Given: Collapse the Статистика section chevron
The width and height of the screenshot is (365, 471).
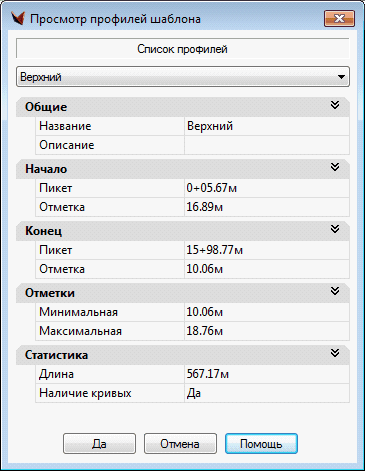Looking at the screenshot, I should tap(335, 353).
